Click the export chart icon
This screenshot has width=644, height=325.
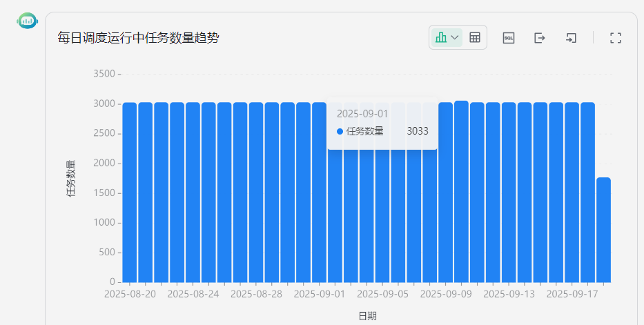pos(540,38)
